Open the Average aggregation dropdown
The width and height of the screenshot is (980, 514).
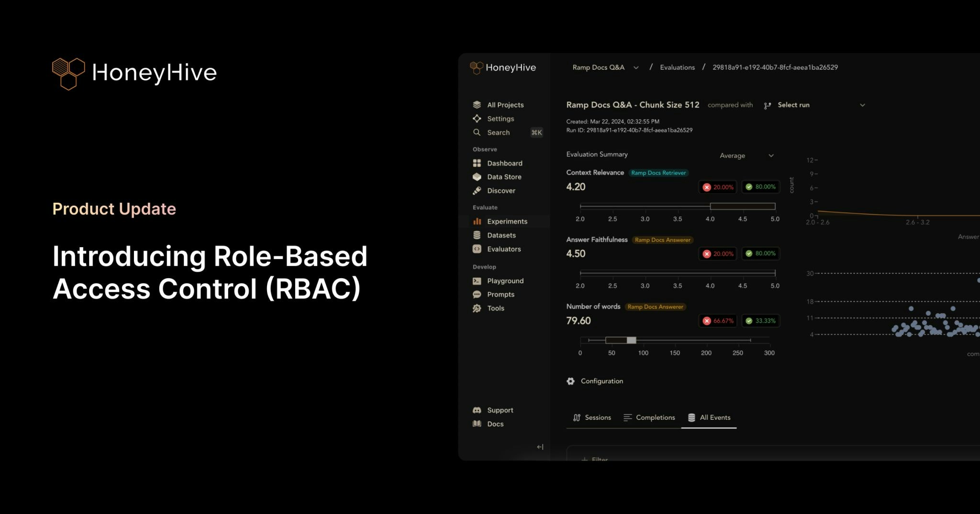(x=746, y=155)
